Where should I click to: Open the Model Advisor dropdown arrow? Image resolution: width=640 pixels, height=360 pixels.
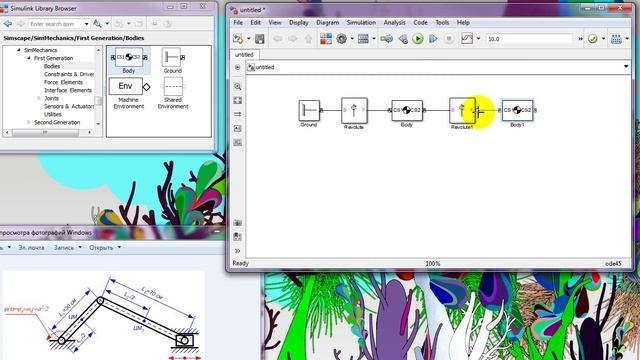(603, 39)
